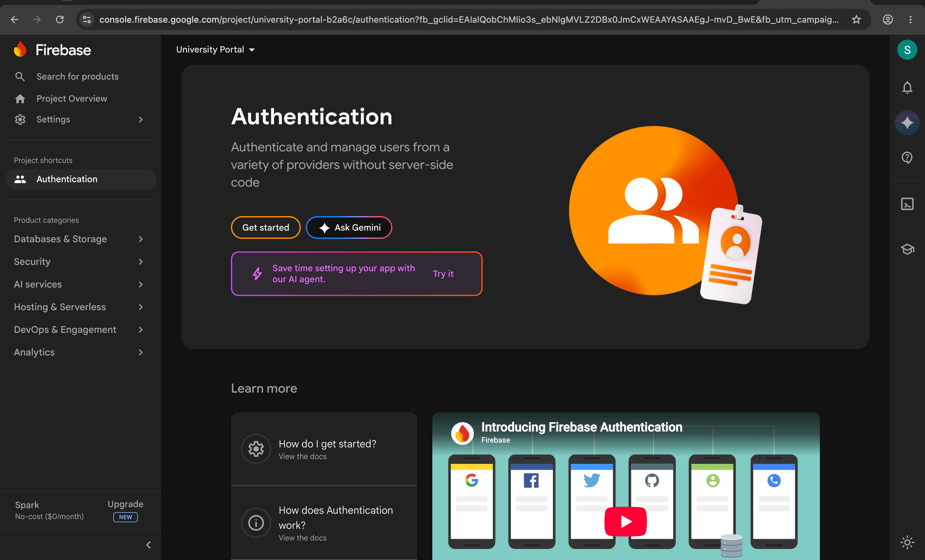
Task: Open the browser profile icon
Action: (888, 20)
